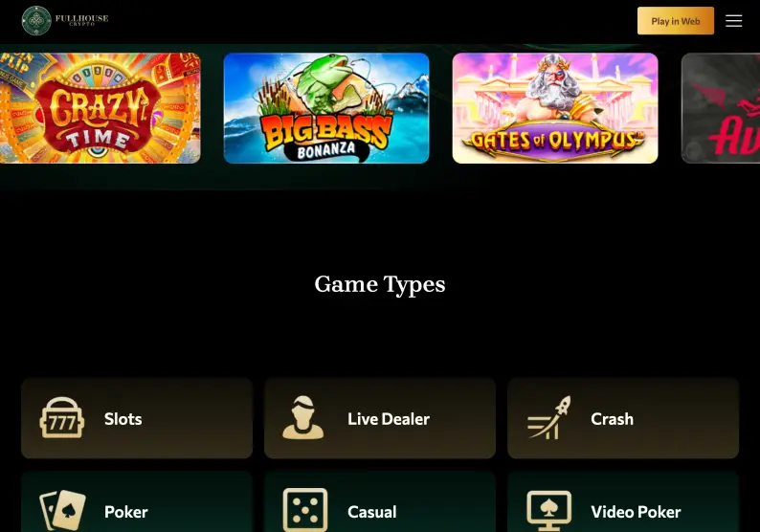Viewport: 760px width, 532px height.
Task: Open the hamburger menu
Action: (733, 20)
